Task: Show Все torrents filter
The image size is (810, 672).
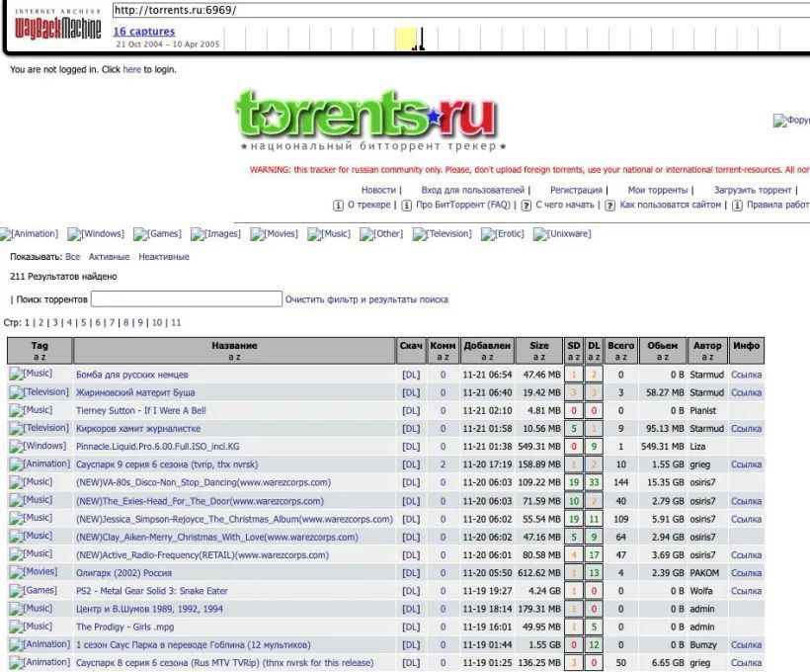Action: coord(73,257)
